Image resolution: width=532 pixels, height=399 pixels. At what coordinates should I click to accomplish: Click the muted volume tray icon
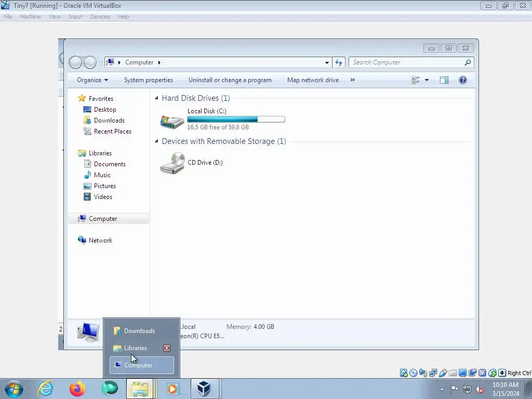tap(480, 389)
